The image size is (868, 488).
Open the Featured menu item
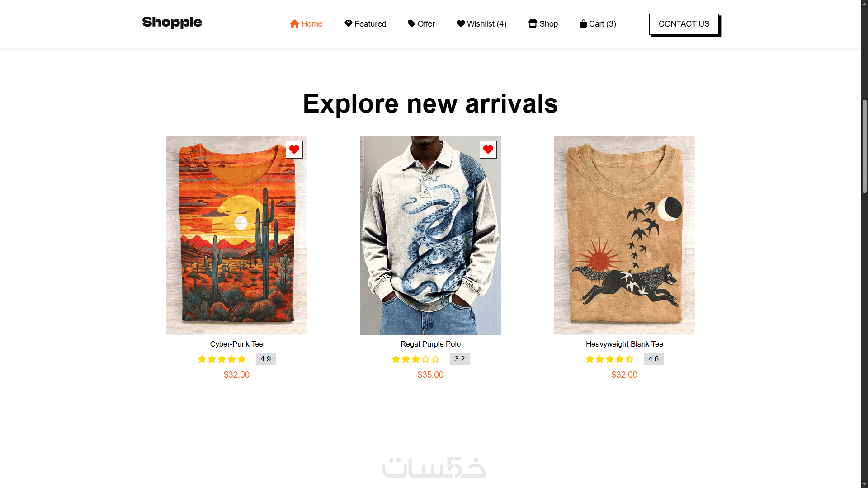tap(365, 24)
